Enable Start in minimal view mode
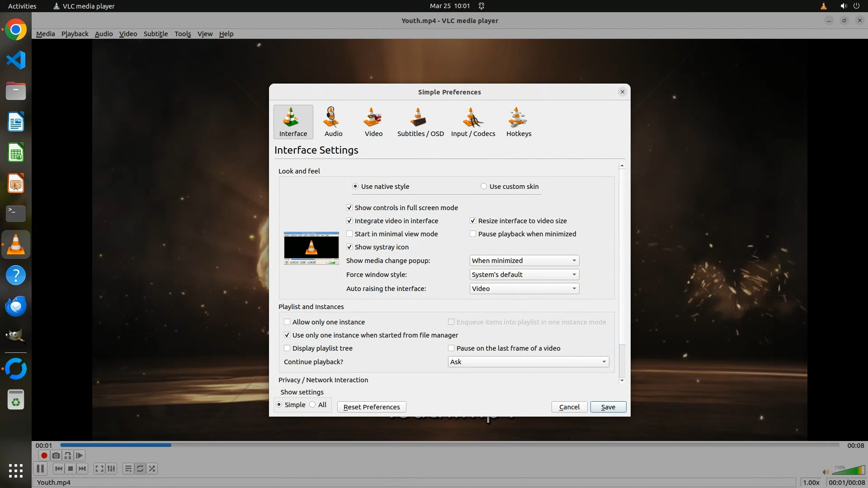The height and width of the screenshot is (488, 868). click(349, 234)
